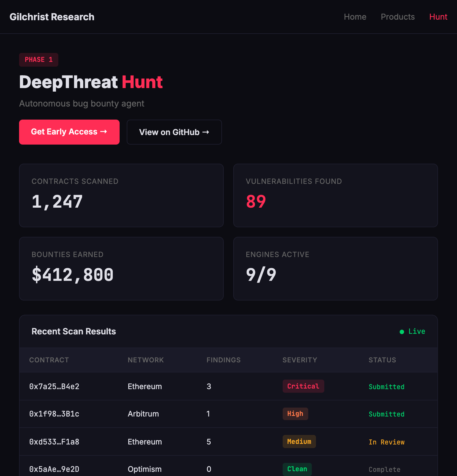
Task: Sort by the CONTRACT column header
Action: tap(49, 360)
